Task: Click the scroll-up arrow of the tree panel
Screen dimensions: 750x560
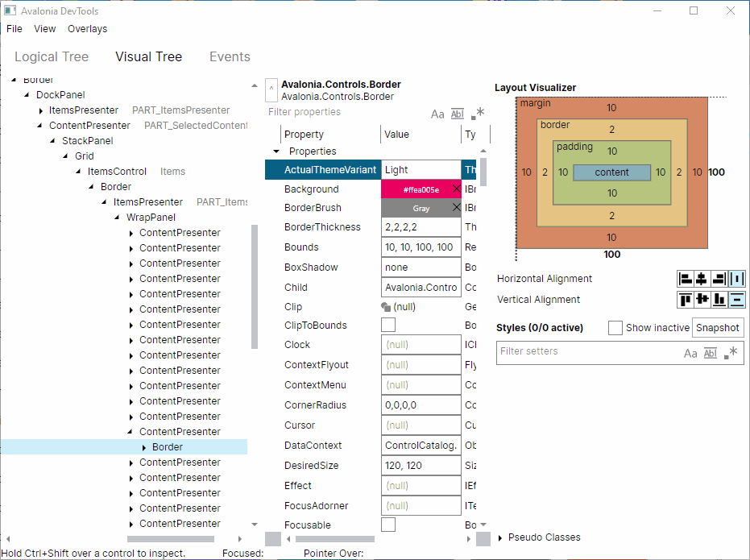Action: pyautogui.click(x=255, y=85)
